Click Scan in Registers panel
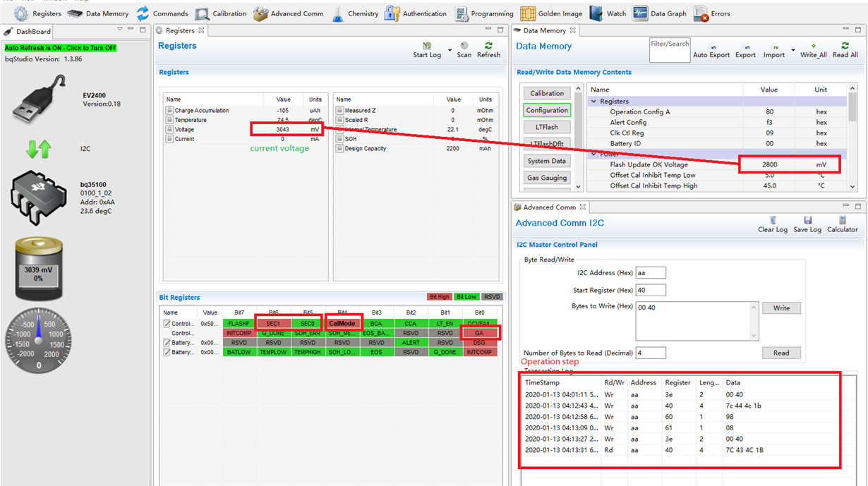The height and width of the screenshot is (486, 868). (x=464, y=50)
